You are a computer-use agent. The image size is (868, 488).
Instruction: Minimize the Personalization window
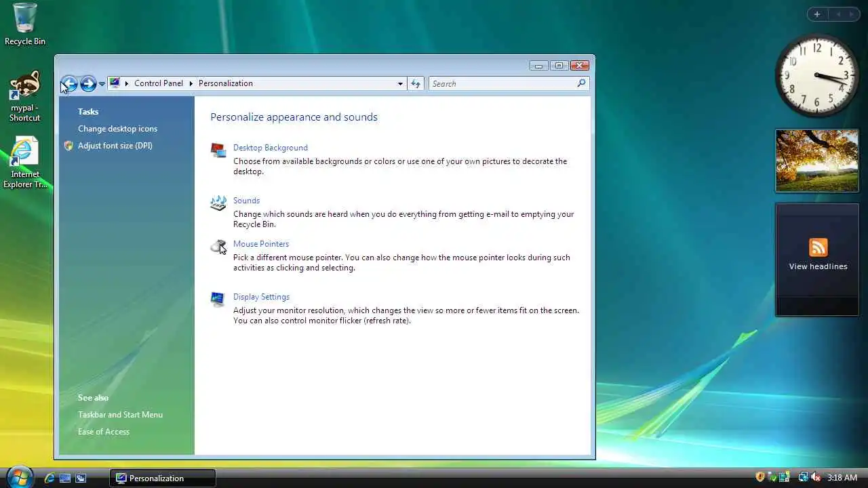[x=539, y=66]
